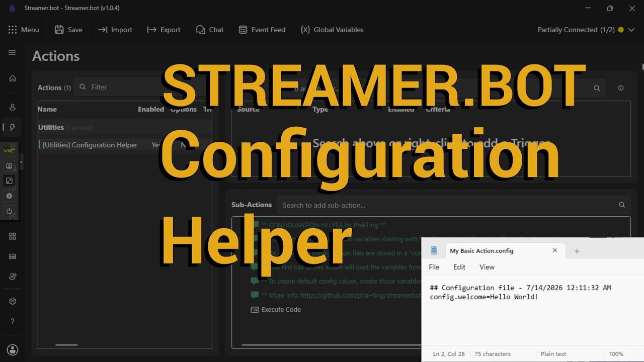Image resolution: width=644 pixels, height=362 pixels.
Task: Save actions using the Save button
Action: (68, 30)
